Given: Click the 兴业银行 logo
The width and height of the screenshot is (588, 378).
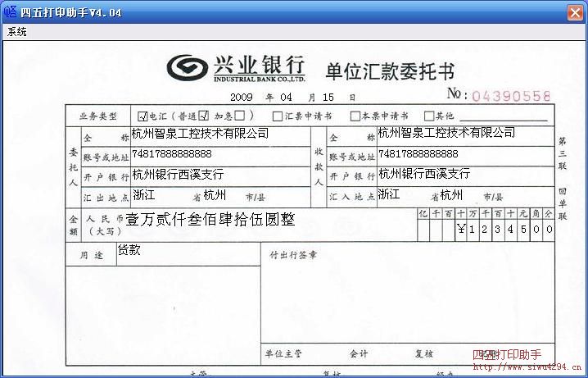Looking at the screenshot, I should [x=236, y=68].
